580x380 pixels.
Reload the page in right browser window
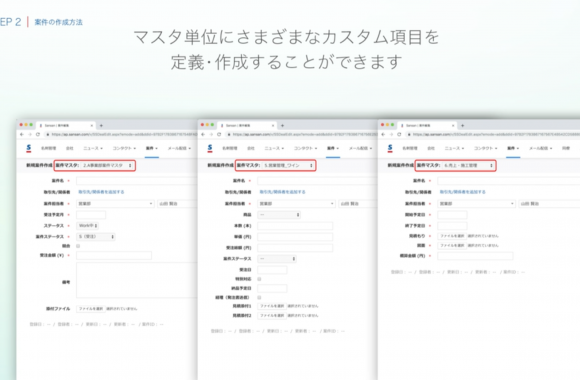click(399, 134)
